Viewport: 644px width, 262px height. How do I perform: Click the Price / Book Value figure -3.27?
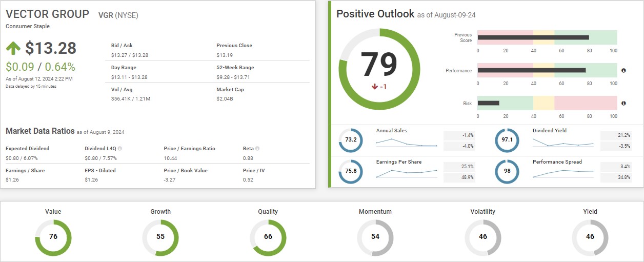[170, 180]
